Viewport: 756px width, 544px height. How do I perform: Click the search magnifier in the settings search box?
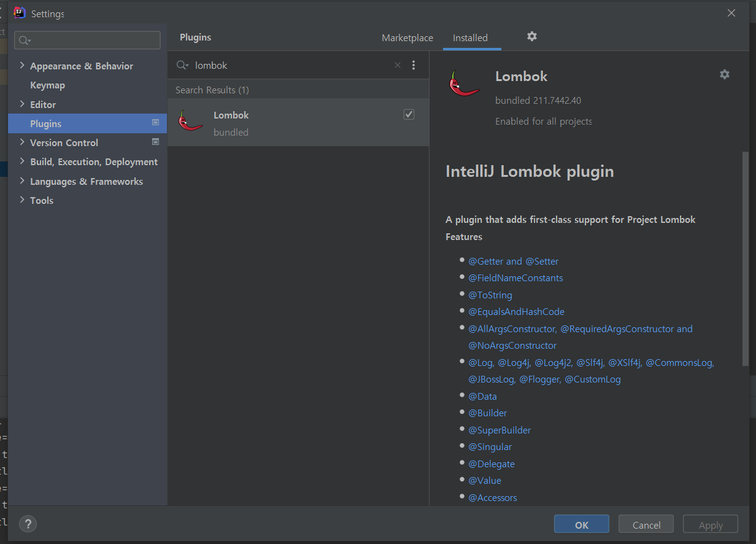[25, 41]
